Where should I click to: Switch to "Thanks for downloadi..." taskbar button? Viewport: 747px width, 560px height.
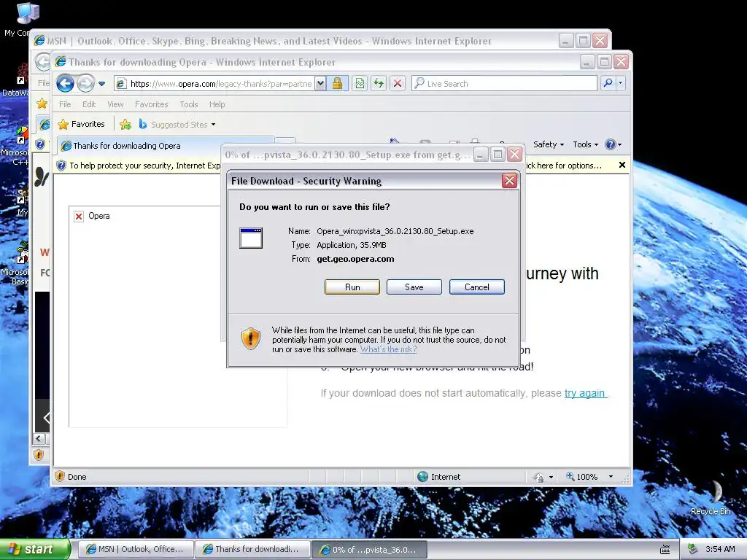(x=252, y=549)
